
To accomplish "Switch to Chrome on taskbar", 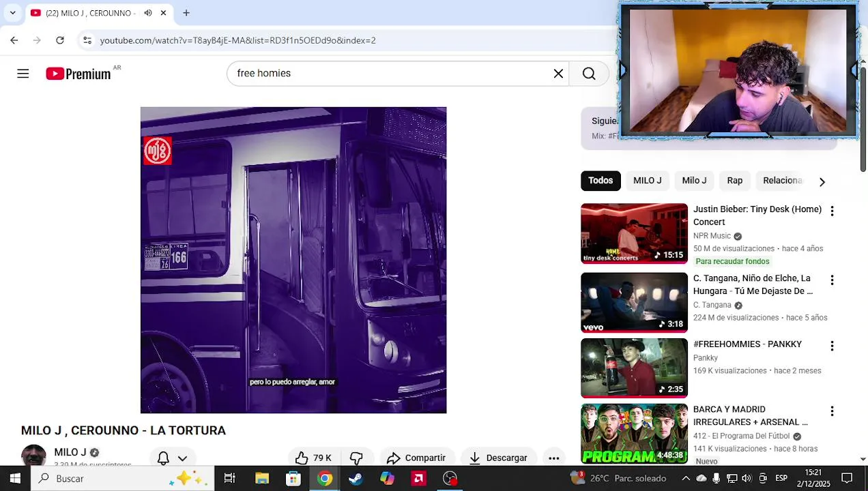I will (325, 479).
